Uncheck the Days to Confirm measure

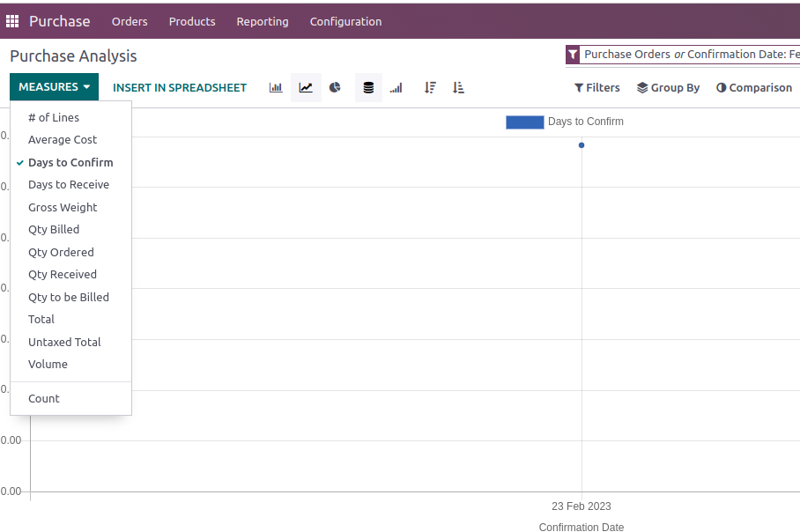point(70,162)
